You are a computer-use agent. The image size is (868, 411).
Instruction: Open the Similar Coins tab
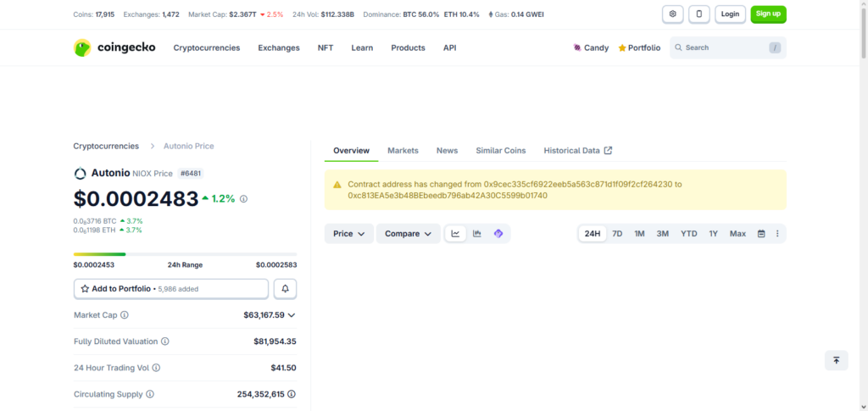pyautogui.click(x=500, y=151)
